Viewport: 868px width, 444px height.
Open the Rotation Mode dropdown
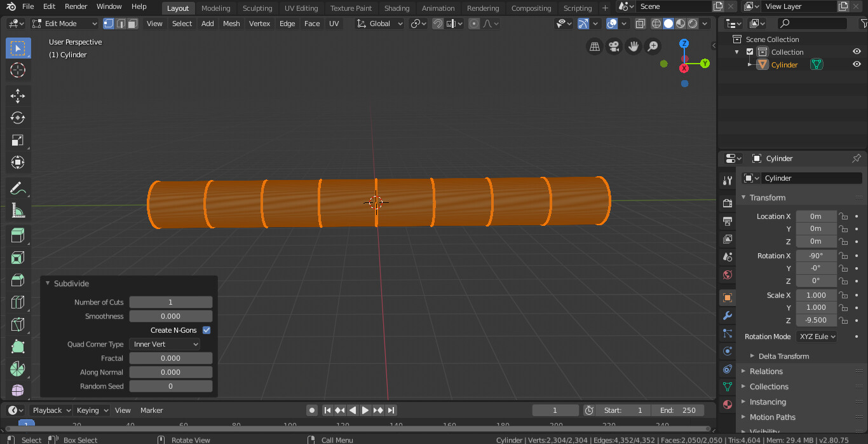coord(817,336)
